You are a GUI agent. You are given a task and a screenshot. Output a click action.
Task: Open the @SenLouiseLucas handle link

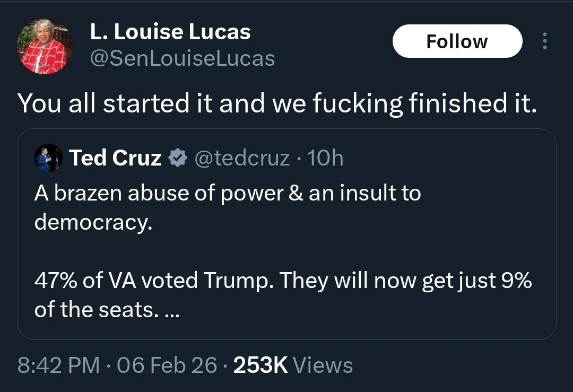[x=183, y=58]
